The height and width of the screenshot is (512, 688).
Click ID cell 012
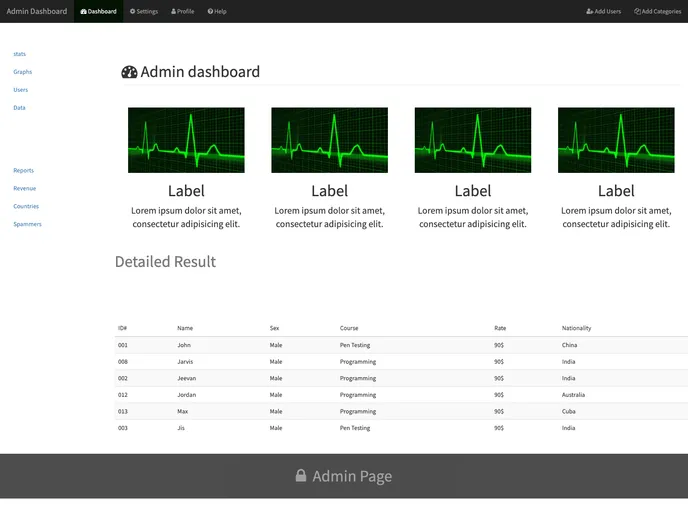tap(122, 395)
